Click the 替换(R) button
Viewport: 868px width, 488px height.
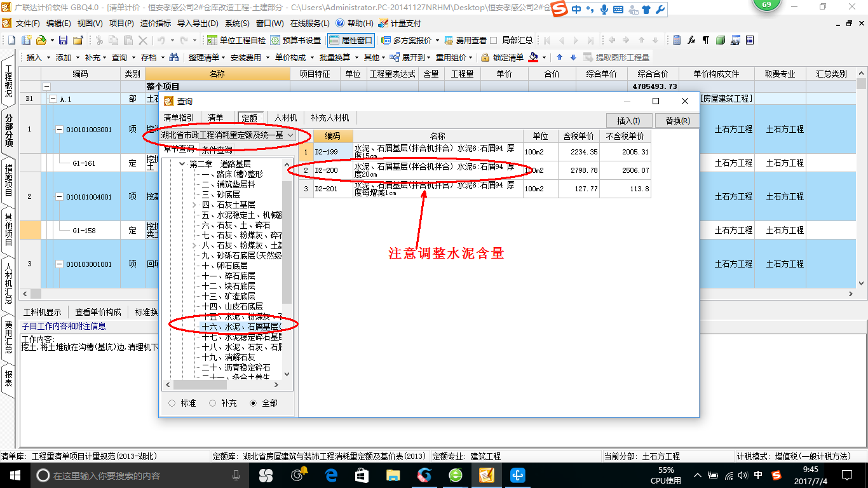pos(677,120)
